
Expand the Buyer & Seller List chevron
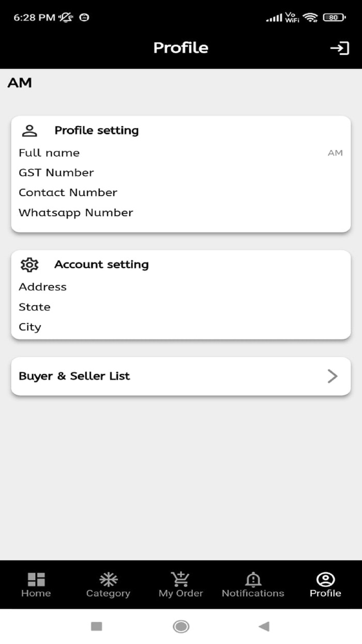(333, 376)
